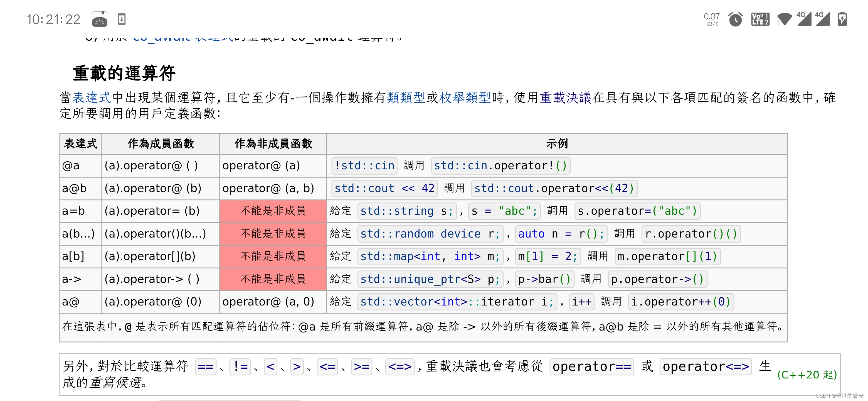This screenshot has width=868, height=401.
Task: Click the != comparison operator box
Action: pyautogui.click(x=240, y=366)
